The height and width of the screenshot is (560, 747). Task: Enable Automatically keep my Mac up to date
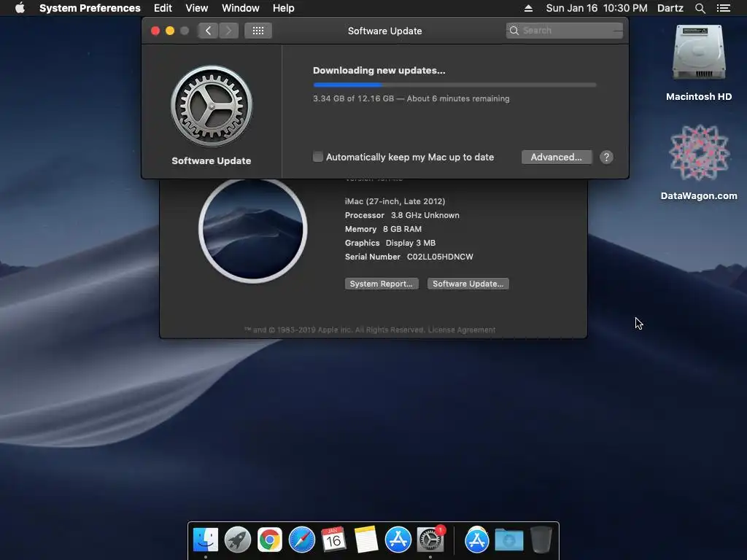(x=318, y=157)
